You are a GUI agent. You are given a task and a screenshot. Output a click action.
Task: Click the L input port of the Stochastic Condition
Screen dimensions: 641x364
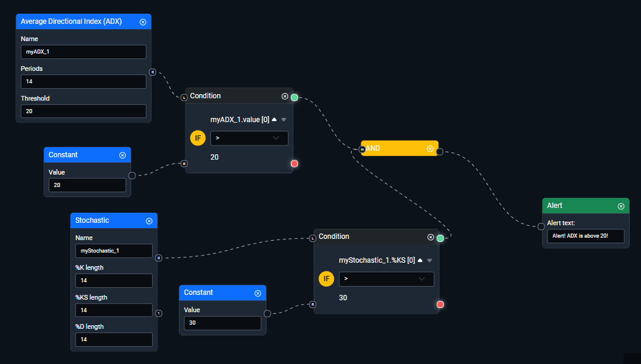coord(312,238)
